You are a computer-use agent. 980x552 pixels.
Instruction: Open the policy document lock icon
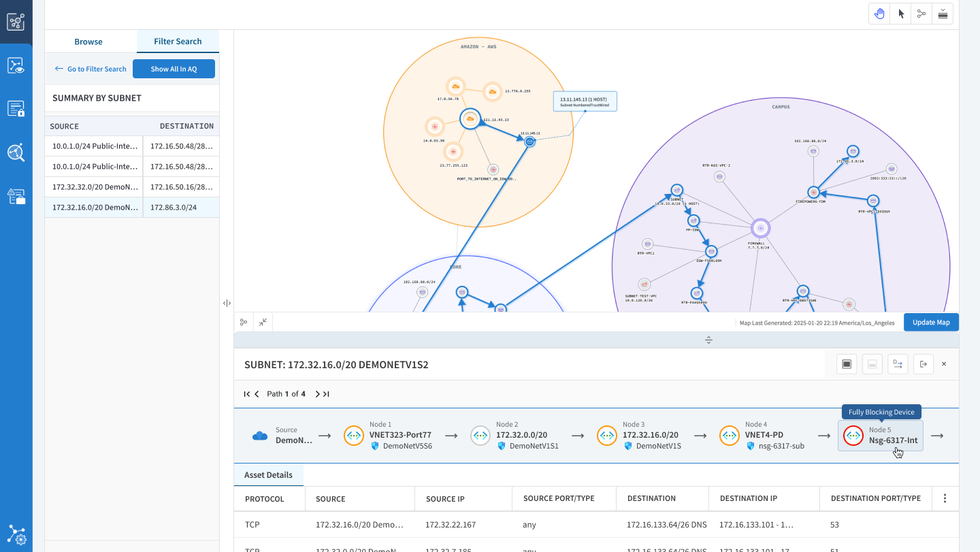[x=16, y=109]
